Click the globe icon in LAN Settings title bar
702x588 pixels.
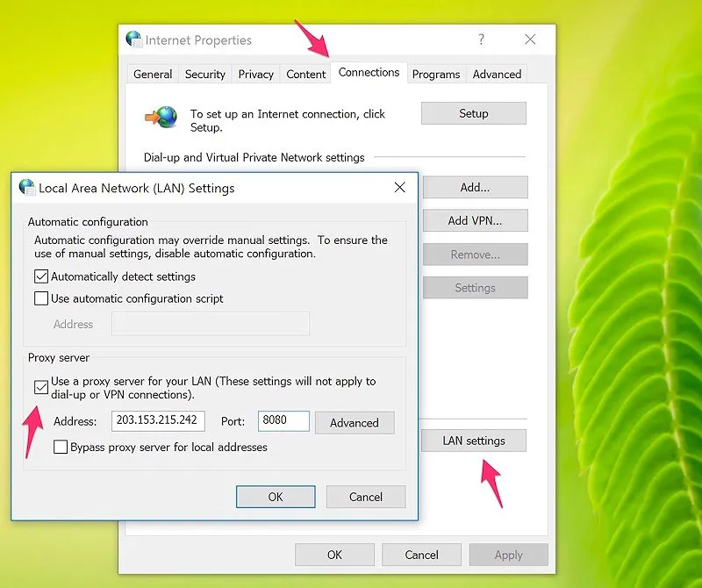click(x=27, y=187)
